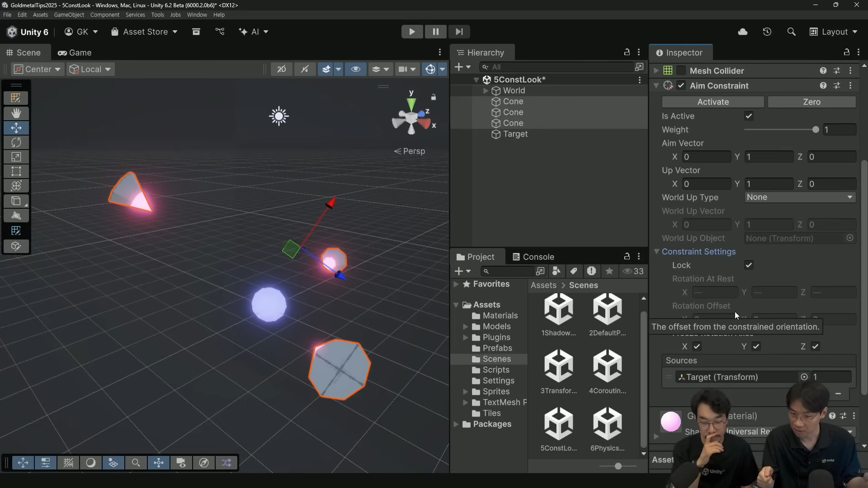Screen dimensions: 868x488
Task: Open the GameObject menu
Action: 69,15
